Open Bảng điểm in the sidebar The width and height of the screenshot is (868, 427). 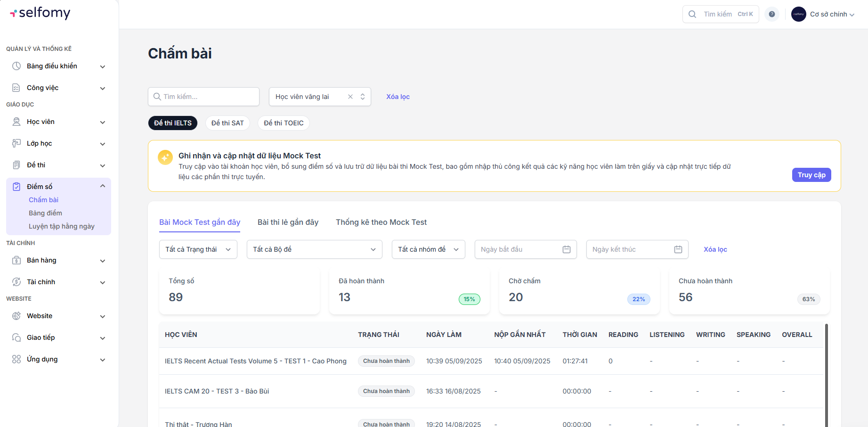[45, 213]
